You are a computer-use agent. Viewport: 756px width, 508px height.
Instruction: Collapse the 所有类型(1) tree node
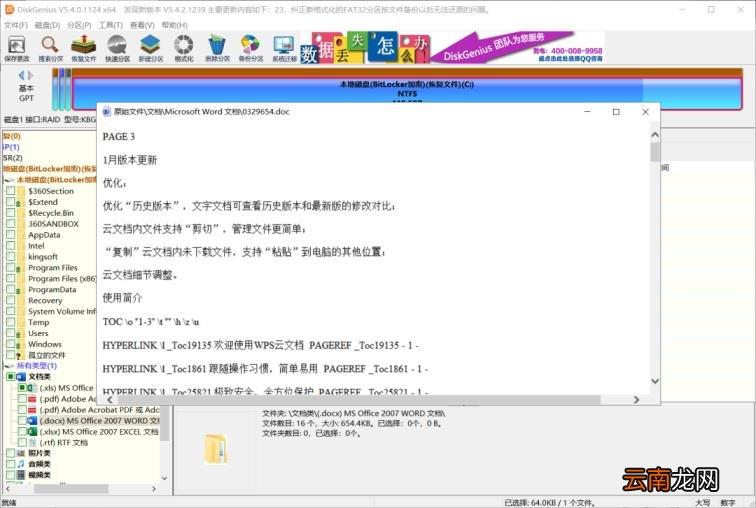(10, 366)
